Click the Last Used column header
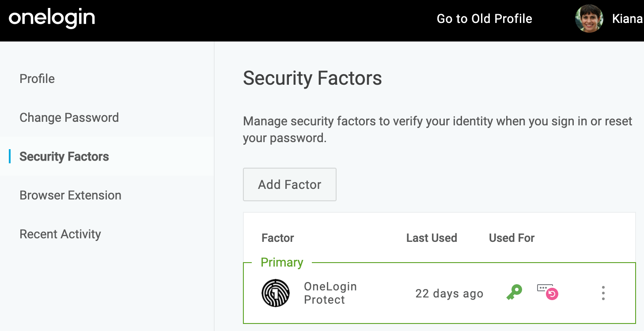 point(432,238)
